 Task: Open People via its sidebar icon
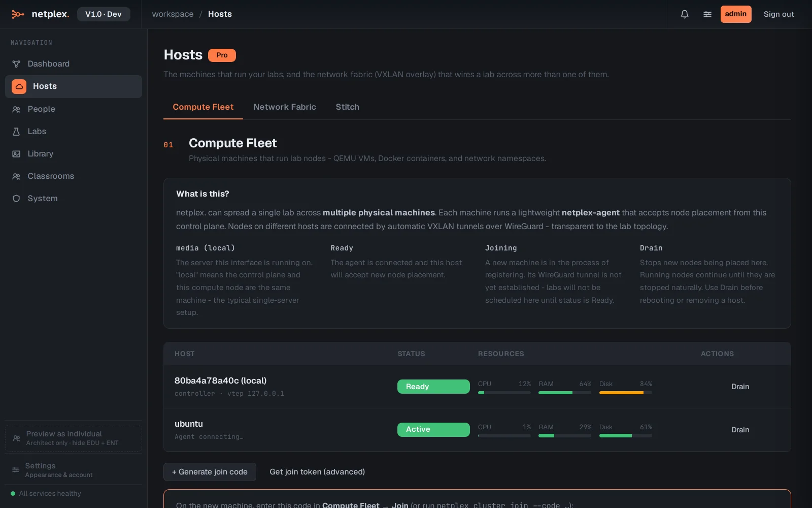click(x=16, y=109)
